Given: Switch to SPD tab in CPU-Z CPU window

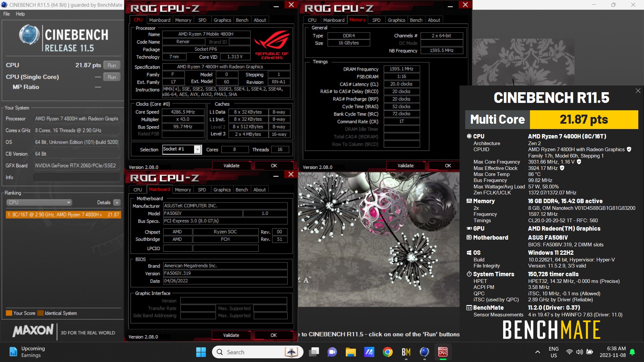Looking at the screenshot, I should [202, 20].
